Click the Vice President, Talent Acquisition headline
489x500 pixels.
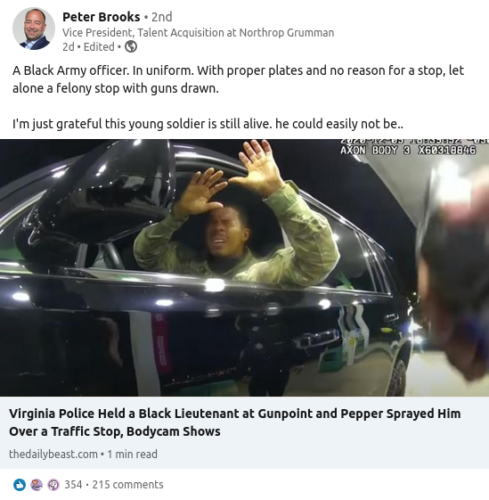(x=198, y=33)
